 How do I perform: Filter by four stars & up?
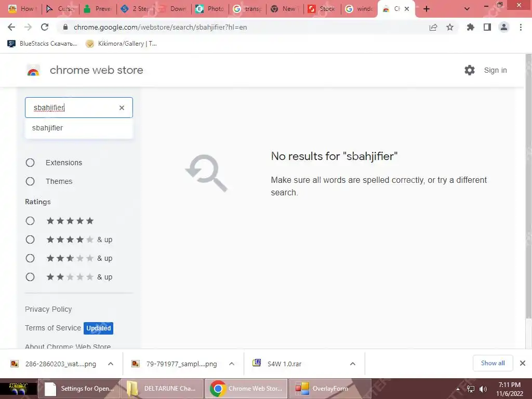30,240
